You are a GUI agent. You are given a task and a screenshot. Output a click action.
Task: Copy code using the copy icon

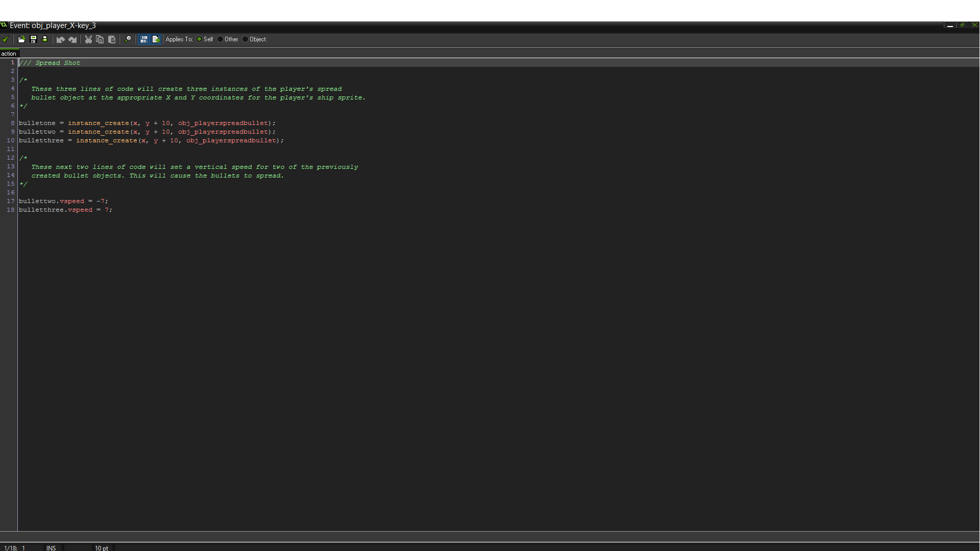click(x=100, y=39)
